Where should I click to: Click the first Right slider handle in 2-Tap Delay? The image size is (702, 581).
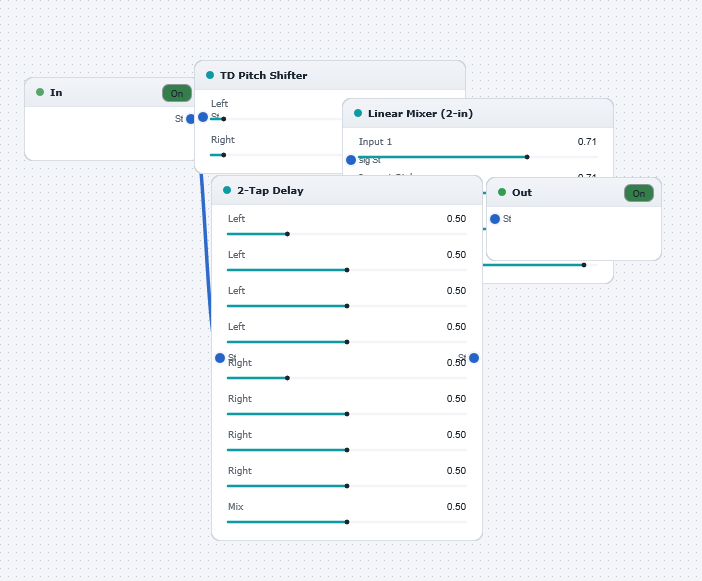pyautogui.click(x=287, y=378)
